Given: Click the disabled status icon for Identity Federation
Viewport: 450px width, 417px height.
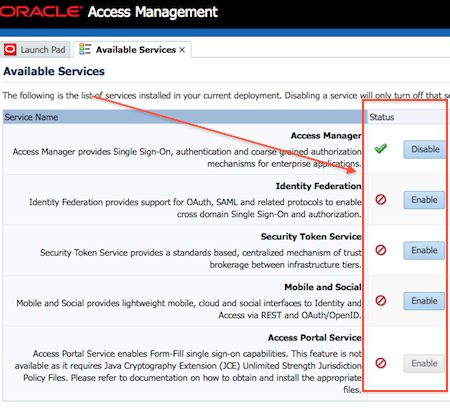Looking at the screenshot, I should point(381,200).
